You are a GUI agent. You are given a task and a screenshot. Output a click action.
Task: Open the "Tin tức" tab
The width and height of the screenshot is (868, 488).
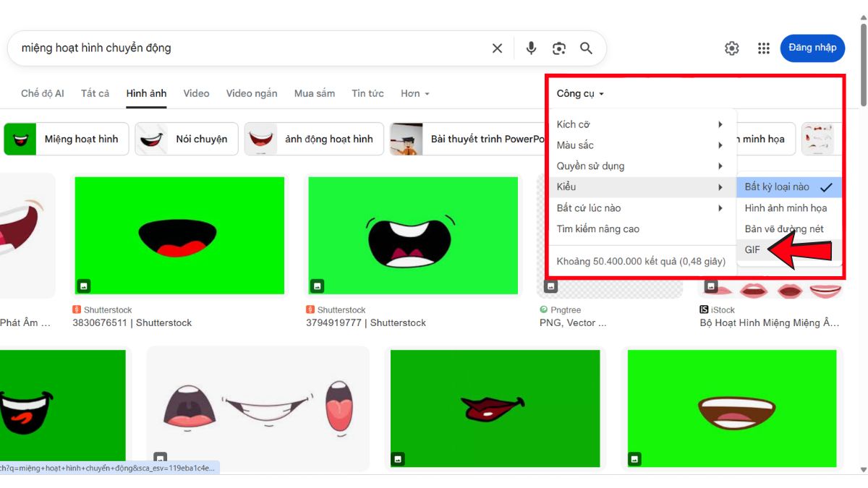[367, 93]
